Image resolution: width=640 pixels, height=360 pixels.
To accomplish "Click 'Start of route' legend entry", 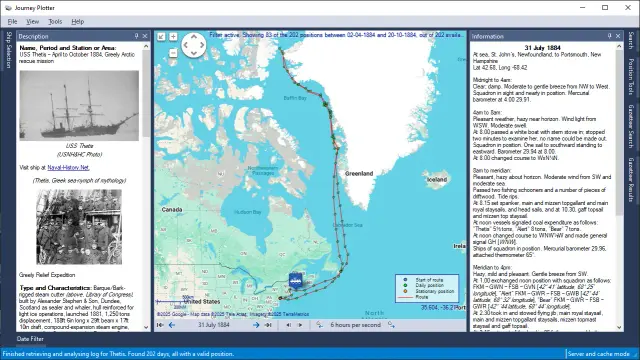I will tap(429, 280).
